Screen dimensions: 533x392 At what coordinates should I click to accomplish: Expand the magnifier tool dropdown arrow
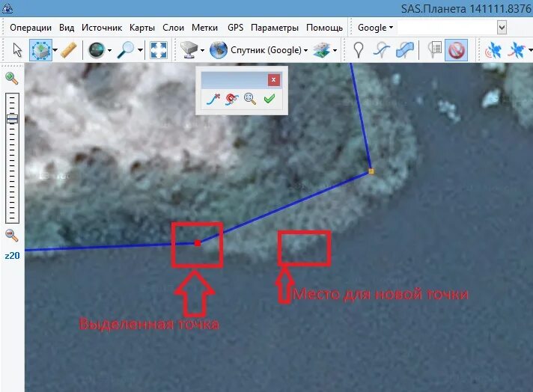coord(140,50)
